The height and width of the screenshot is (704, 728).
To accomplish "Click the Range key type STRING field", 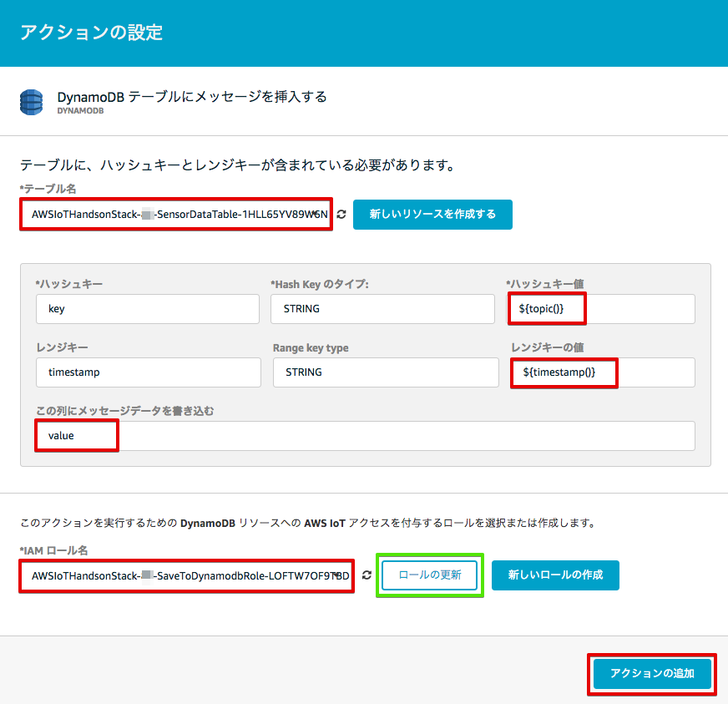I will click(x=386, y=372).
